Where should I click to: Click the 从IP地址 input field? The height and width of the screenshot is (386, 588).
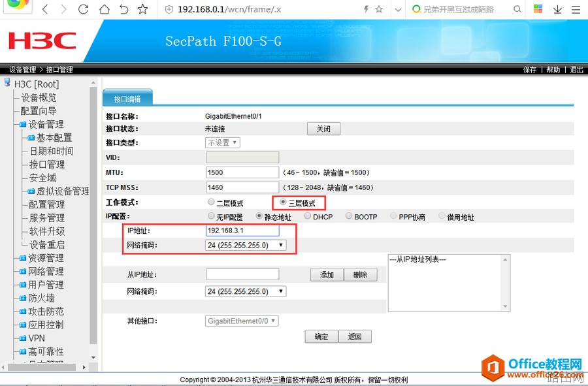242,275
